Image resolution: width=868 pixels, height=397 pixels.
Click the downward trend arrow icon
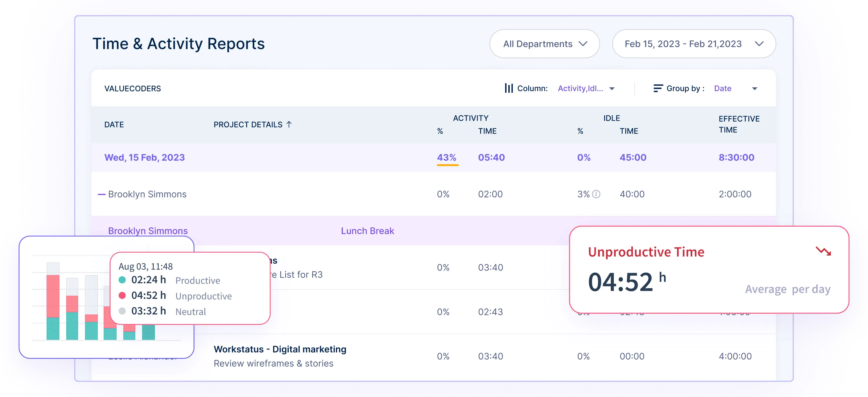click(x=823, y=251)
